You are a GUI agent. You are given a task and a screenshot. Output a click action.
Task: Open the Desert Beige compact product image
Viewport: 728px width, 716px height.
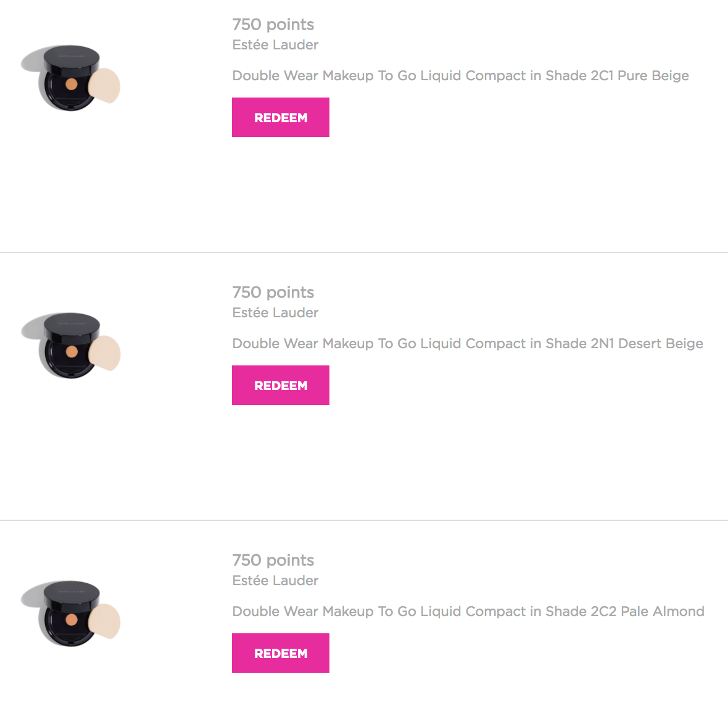[70, 346]
